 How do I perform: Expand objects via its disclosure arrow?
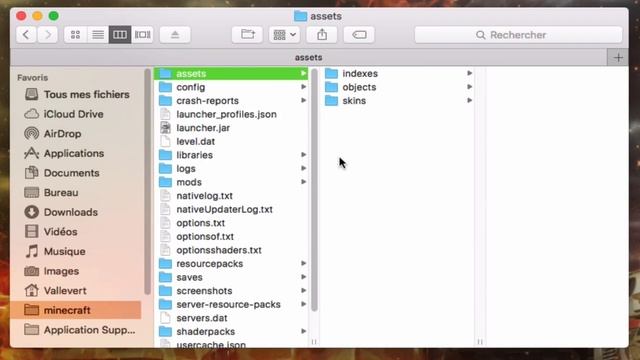tap(469, 87)
